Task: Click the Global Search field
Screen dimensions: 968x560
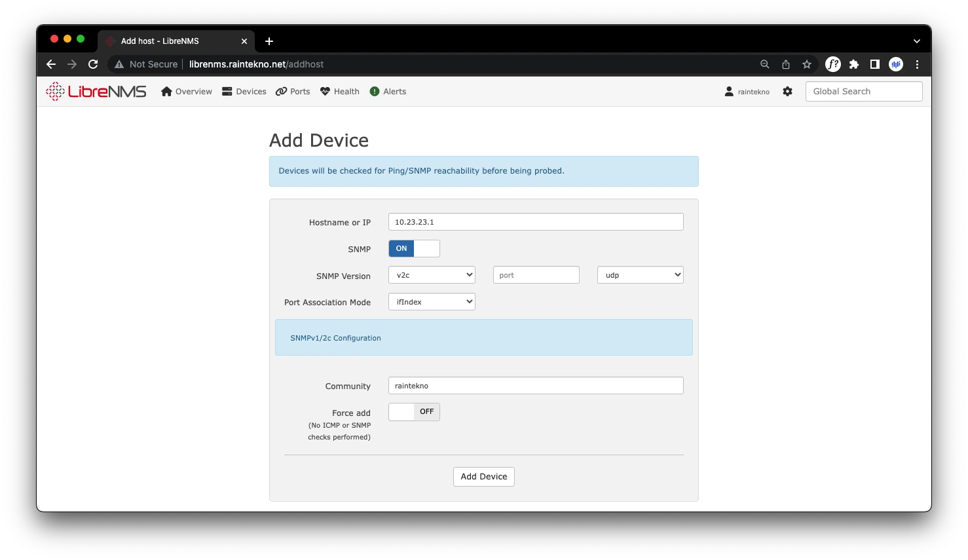Action: tap(863, 92)
